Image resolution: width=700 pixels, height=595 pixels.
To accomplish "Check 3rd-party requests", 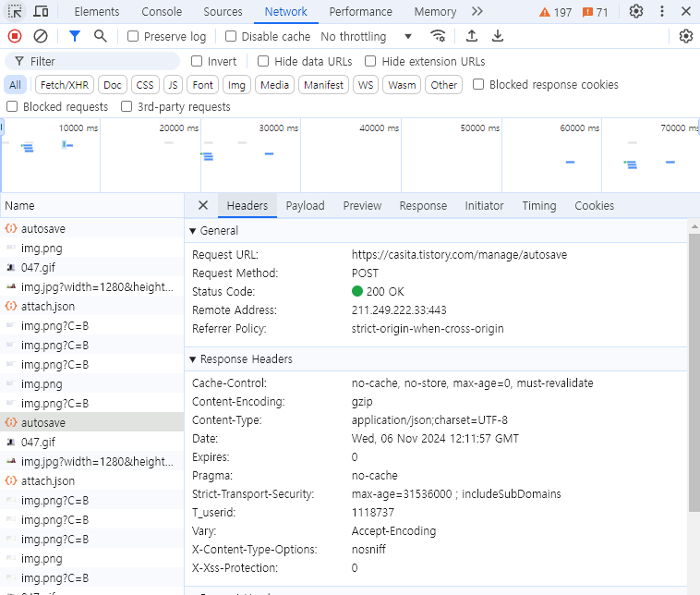I will click(x=127, y=106).
